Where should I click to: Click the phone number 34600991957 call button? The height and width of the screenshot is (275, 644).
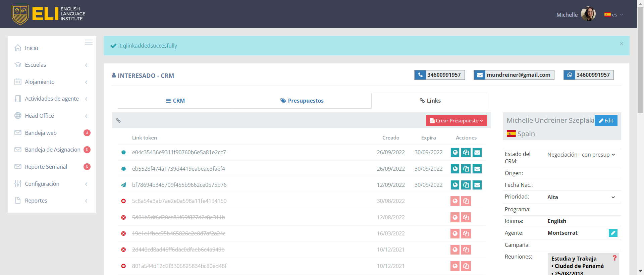click(439, 75)
